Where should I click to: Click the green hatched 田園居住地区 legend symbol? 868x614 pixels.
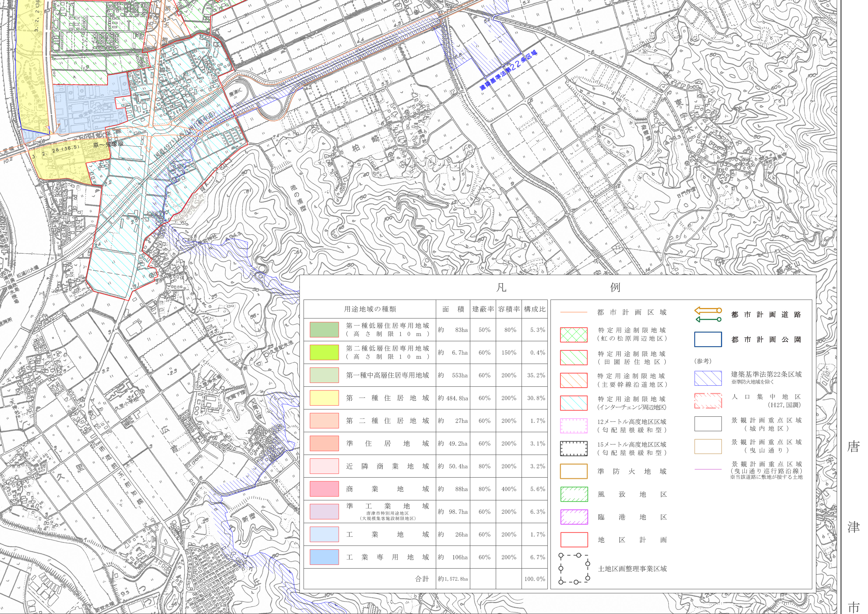(x=574, y=357)
